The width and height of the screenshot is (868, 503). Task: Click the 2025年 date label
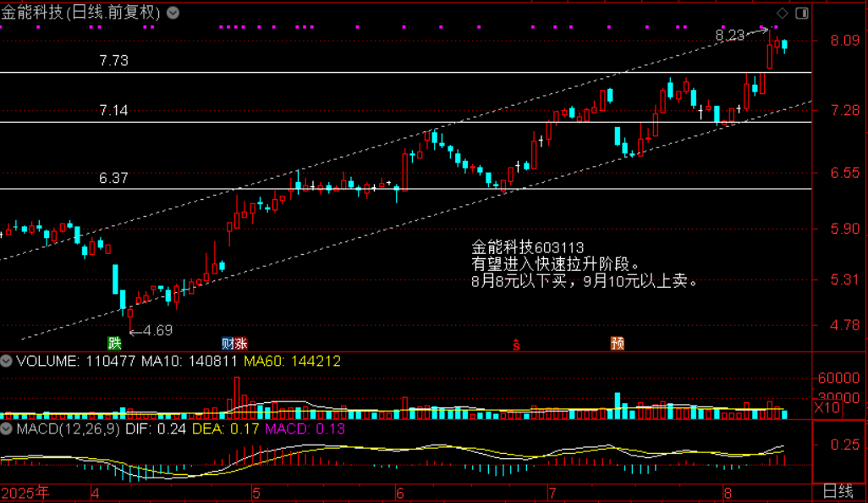[x=25, y=493]
